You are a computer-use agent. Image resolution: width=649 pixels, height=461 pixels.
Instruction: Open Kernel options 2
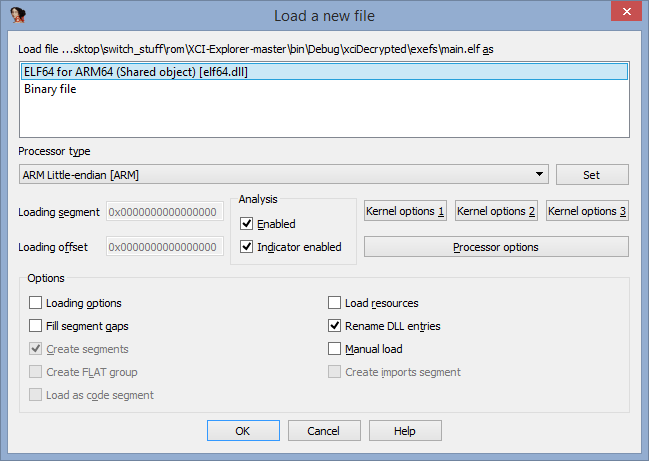point(496,211)
